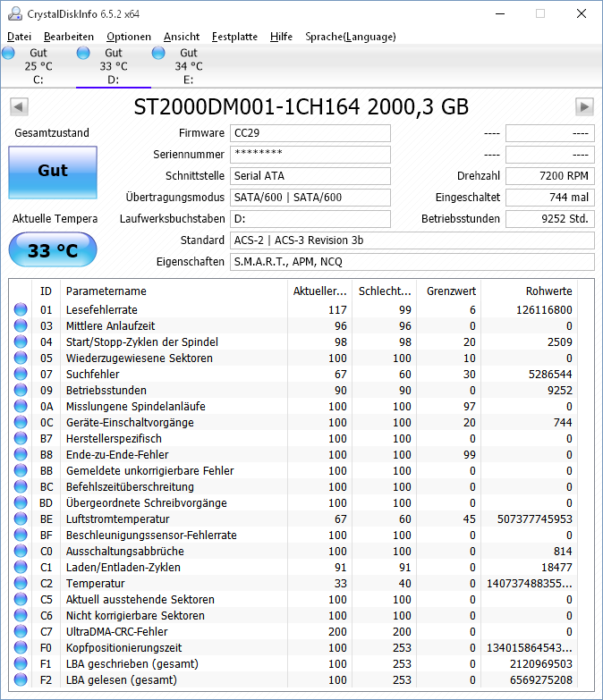The image size is (603, 700).
Task: Click the Parametername column header
Action: (x=174, y=291)
